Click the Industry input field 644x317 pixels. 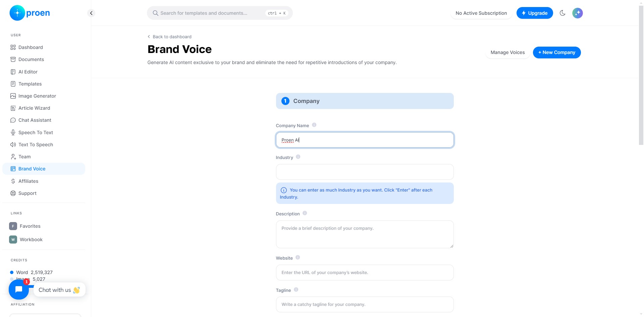[x=365, y=172]
